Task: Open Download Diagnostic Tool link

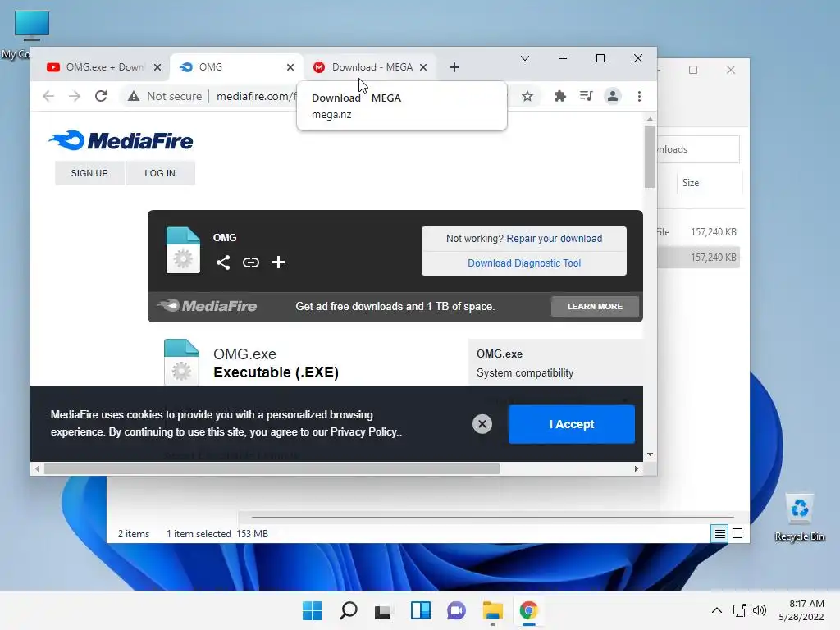Action: tap(524, 263)
